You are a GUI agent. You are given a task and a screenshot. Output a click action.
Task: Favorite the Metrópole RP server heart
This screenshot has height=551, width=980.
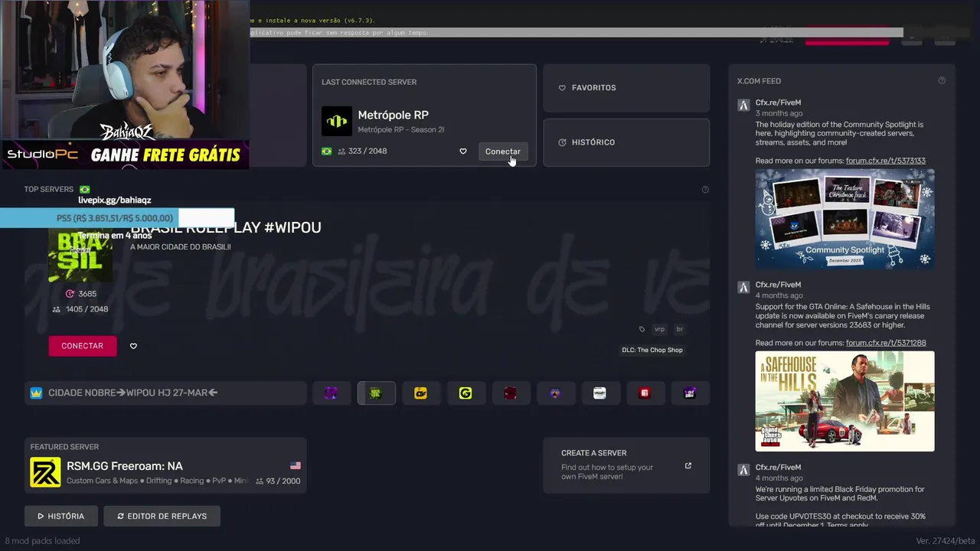click(x=462, y=152)
